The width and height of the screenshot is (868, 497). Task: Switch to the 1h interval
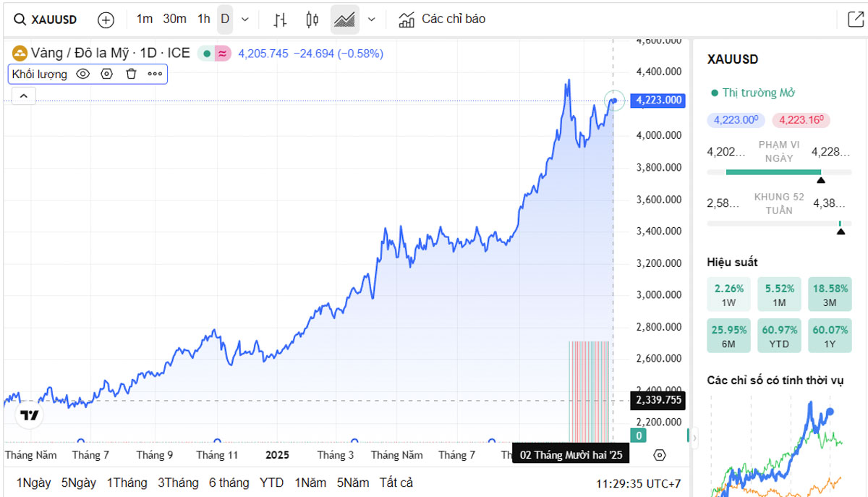(x=204, y=19)
